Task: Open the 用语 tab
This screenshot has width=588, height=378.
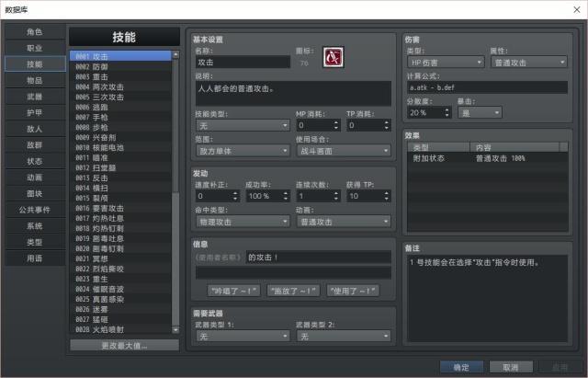Action: [x=35, y=258]
